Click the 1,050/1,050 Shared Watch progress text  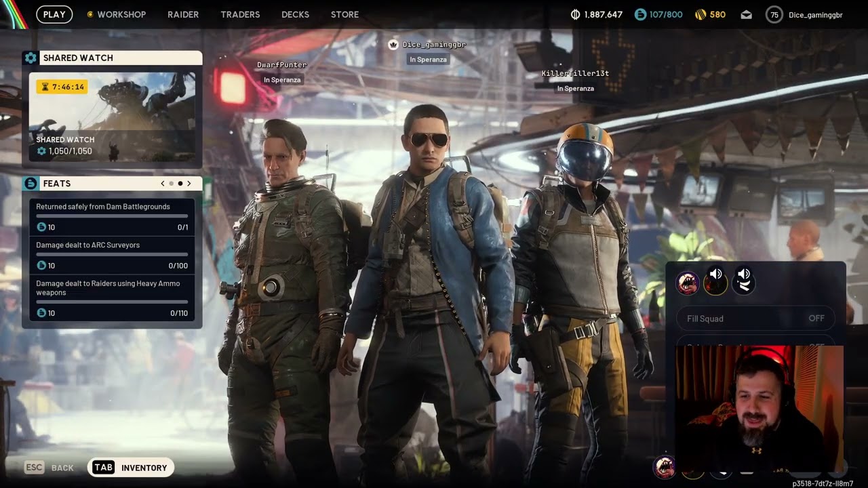(x=71, y=151)
